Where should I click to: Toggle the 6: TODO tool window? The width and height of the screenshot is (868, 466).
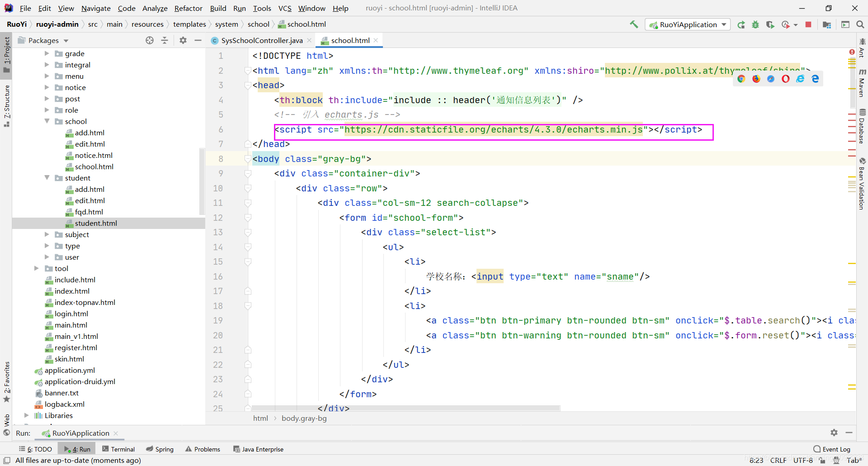[x=35, y=449]
